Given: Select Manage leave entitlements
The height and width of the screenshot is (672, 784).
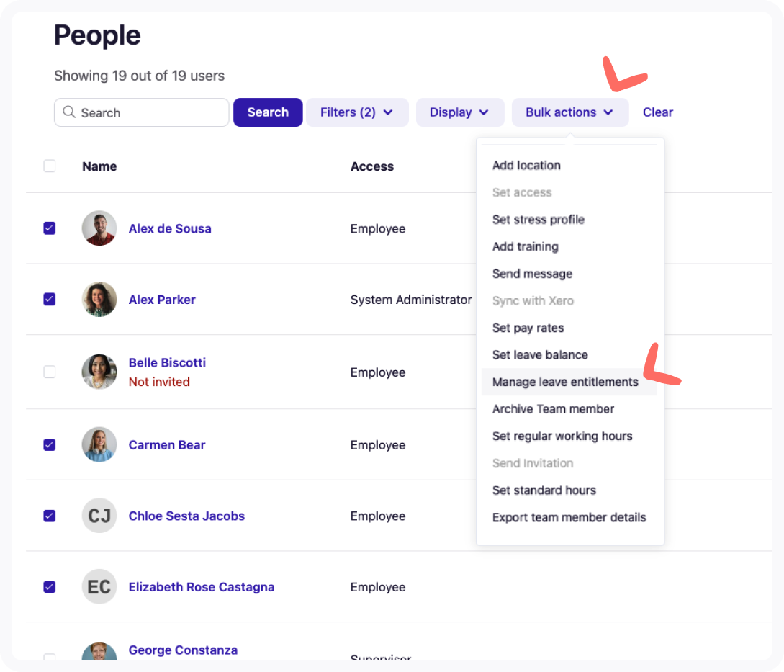Looking at the screenshot, I should 565,382.
